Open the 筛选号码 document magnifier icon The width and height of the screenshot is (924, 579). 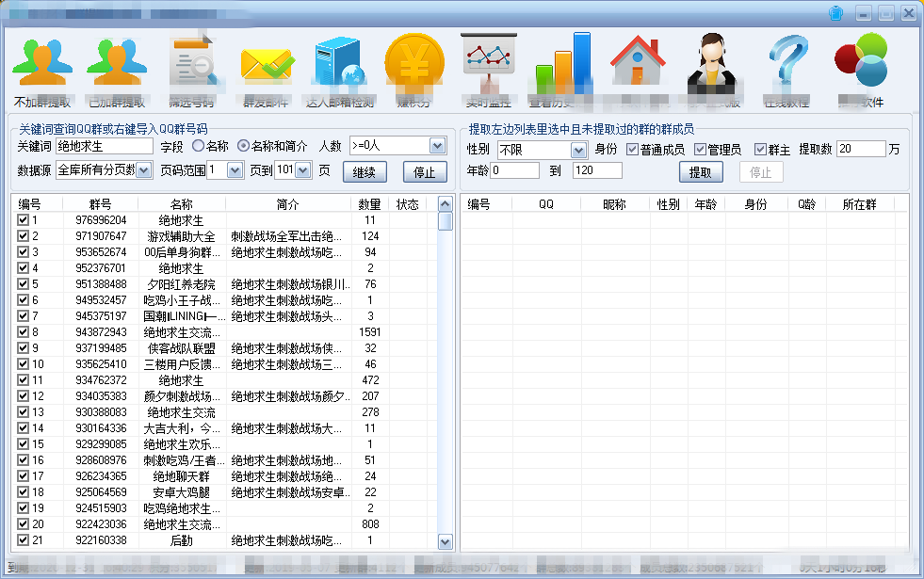tap(192, 62)
